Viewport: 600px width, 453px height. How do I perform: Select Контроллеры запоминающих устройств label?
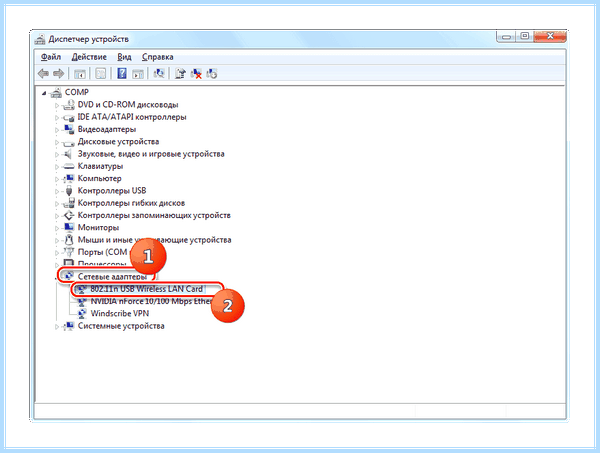[154, 215]
